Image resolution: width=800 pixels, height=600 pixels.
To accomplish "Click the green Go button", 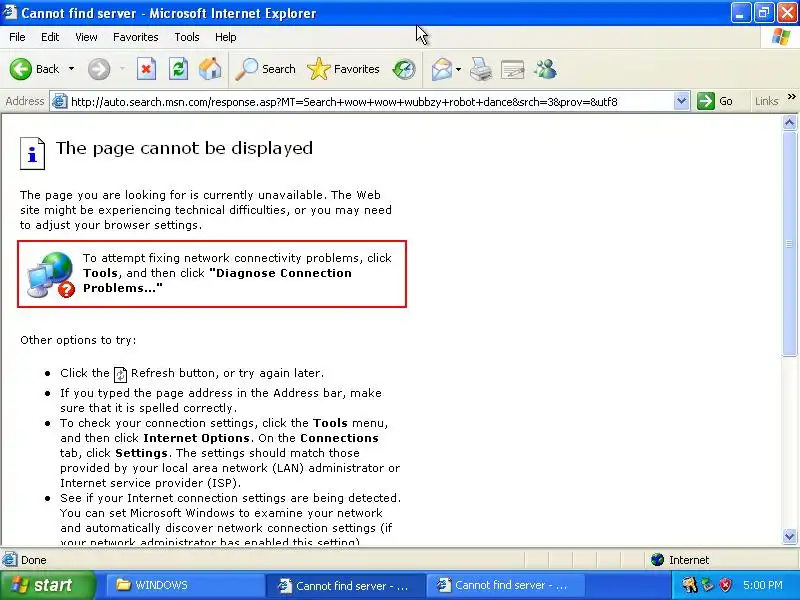I will click(715, 101).
